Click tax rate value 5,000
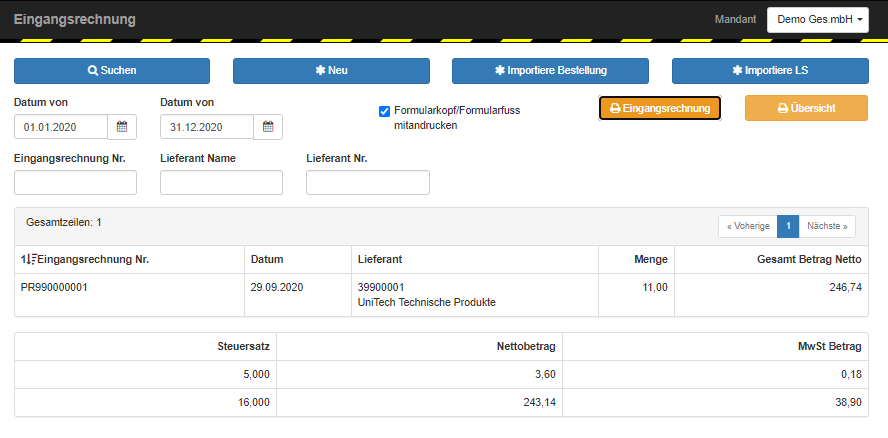The width and height of the screenshot is (888, 438). (255, 374)
